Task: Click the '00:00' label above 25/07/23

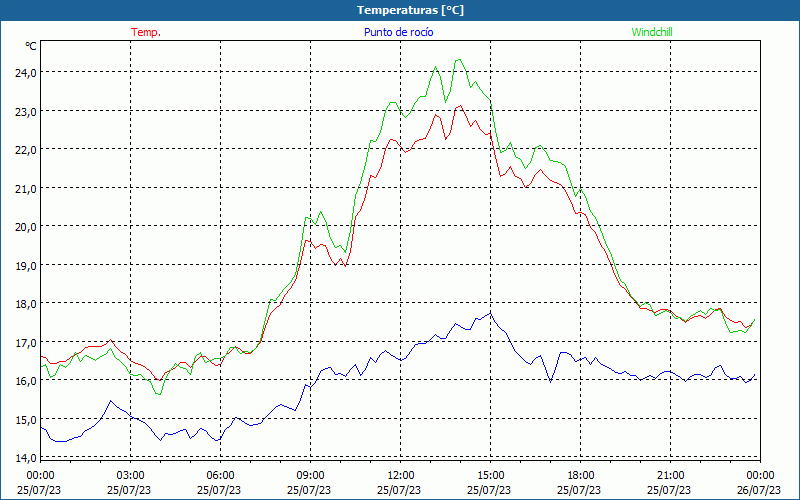Action: pos(40,476)
